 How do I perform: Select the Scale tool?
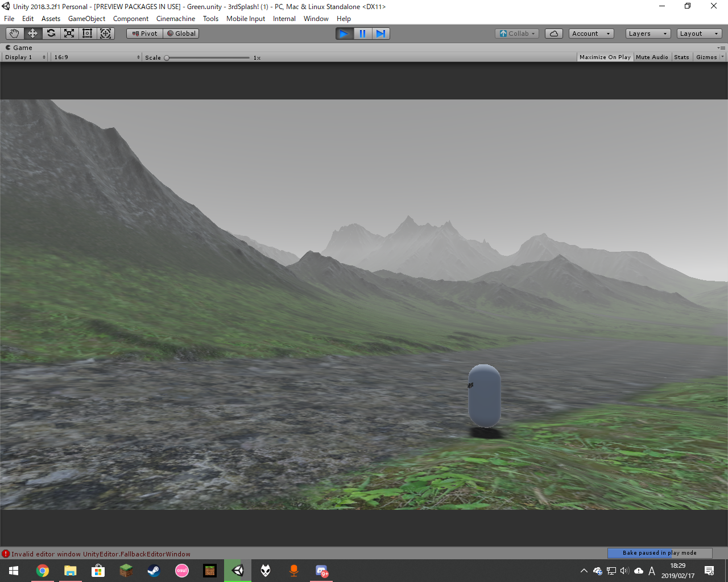coord(69,34)
